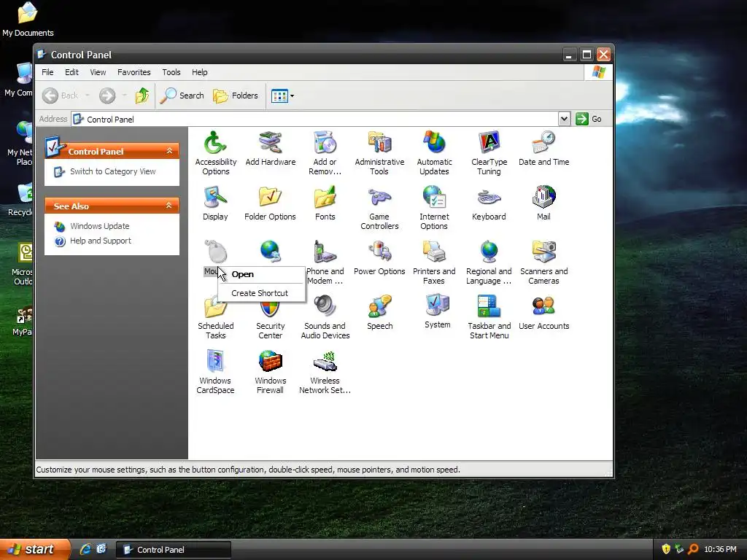Select the Date and Time icon

click(x=543, y=148)
